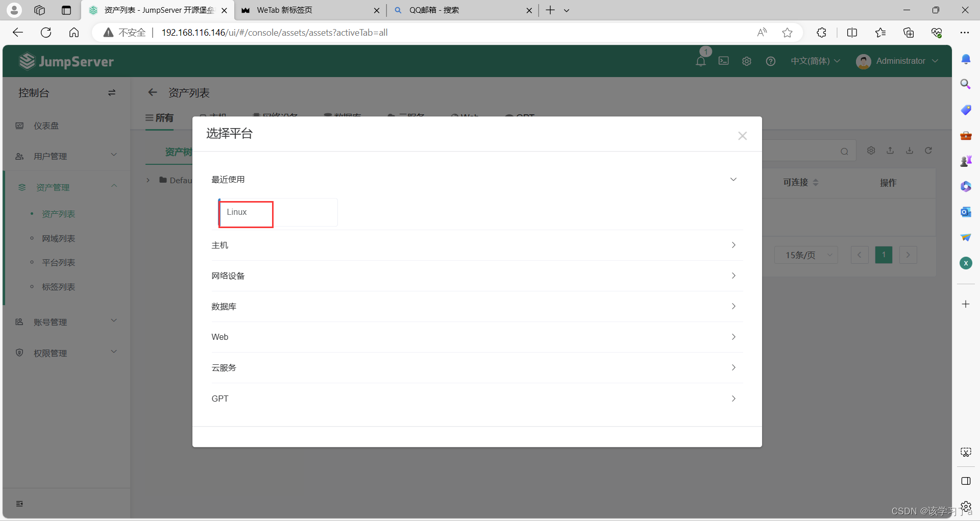The width and height of the screenshot is (980, 521).
Task: Expand the Web platform category
Action: point(477,337)
